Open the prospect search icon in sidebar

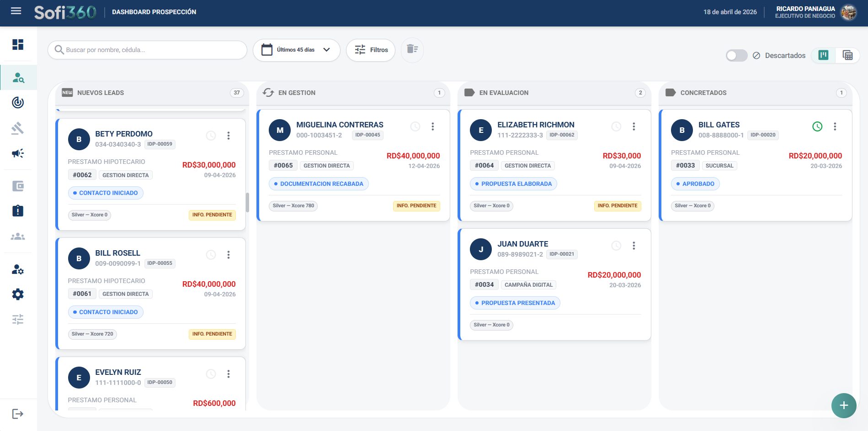(18, 78)
